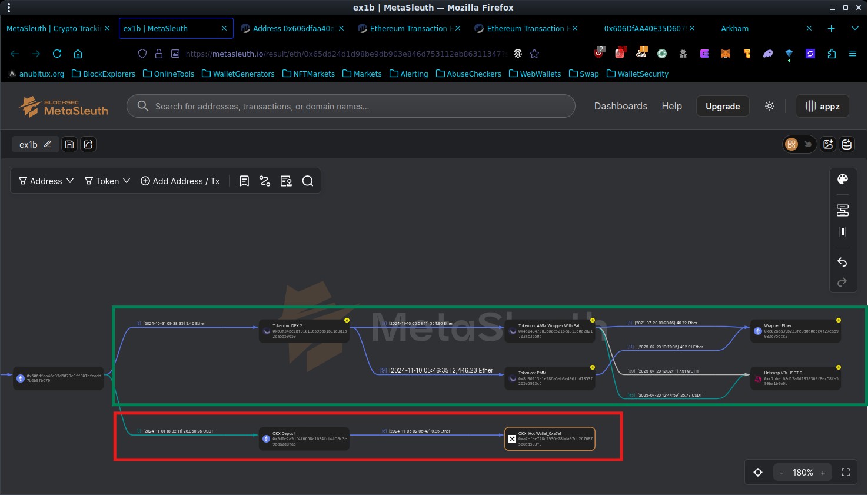Switch to the orange grid view mode

(x=791, y=144)
